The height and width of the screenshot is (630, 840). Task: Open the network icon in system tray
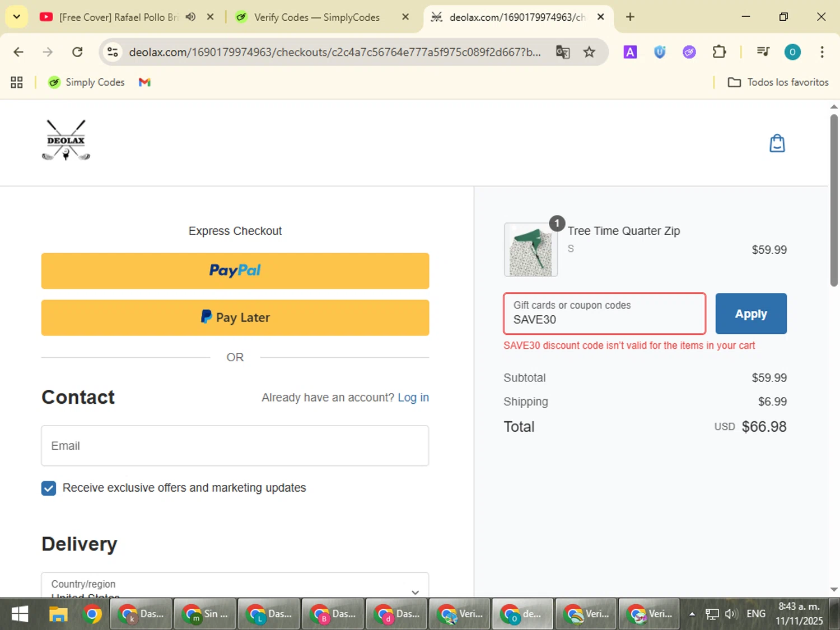coord(712,614)
